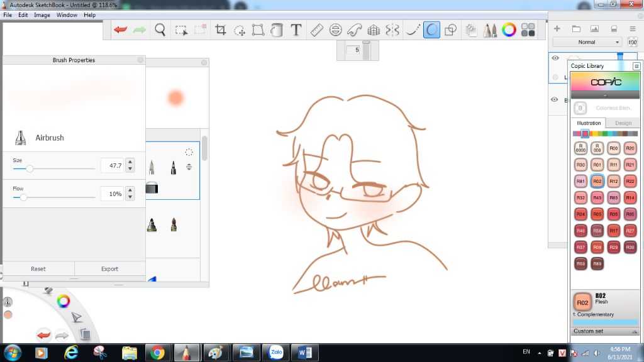Click the green Redo arrow in toolbar

coord(140,30)
